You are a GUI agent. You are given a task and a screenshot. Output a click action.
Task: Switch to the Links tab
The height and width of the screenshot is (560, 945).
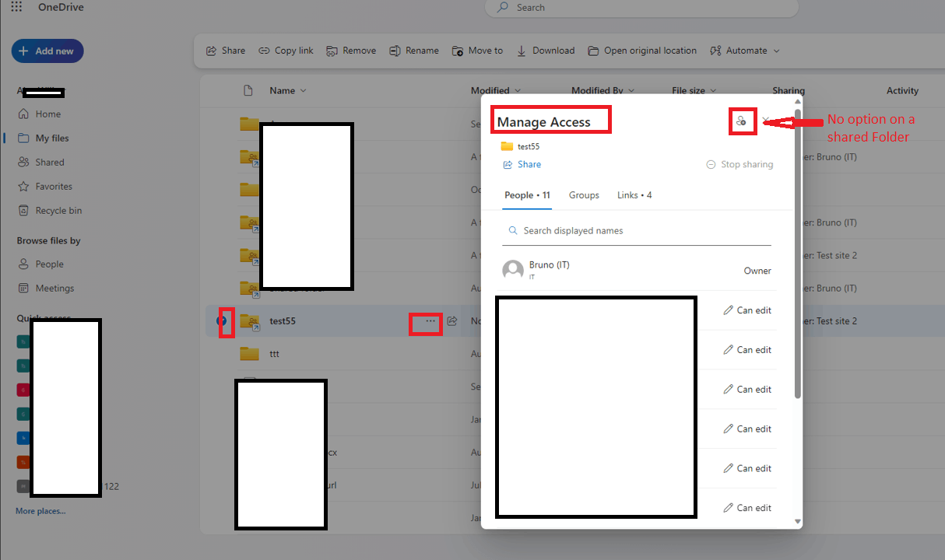[x=634, y=195]
